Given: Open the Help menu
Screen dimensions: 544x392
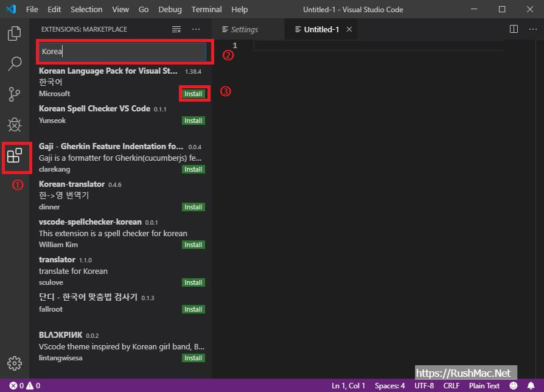Looking at the screenshot, I should point(239,9).
